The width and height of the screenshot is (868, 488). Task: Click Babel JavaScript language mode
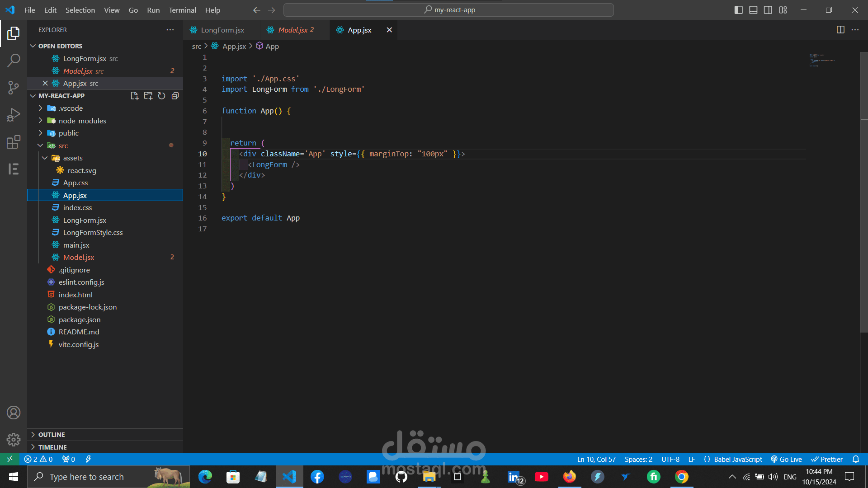tap(733, 459)
